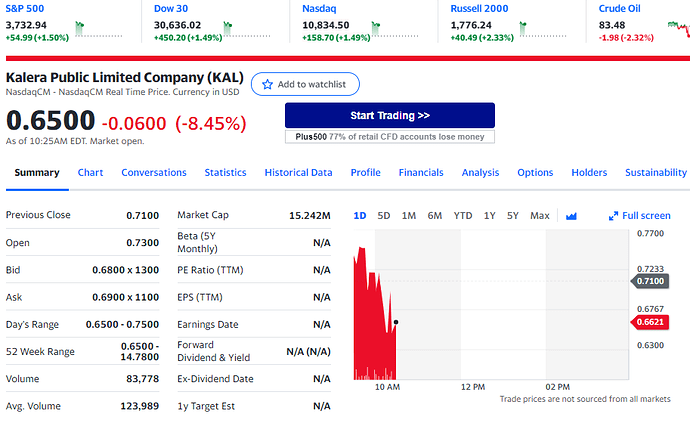The height and width of the screenshot is (423, 690).
Task: View the Holders tab
Action: click(x=589, y=173)
